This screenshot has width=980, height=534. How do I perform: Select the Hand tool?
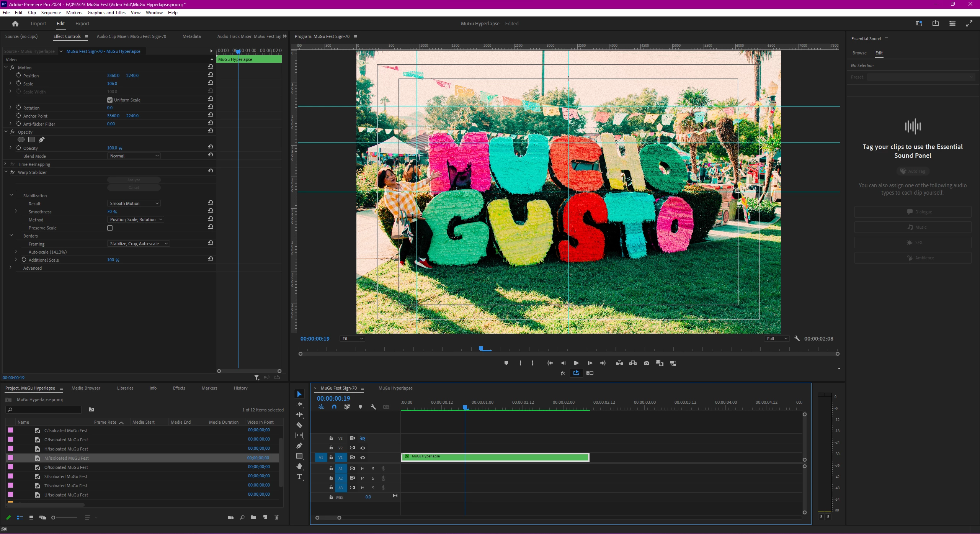click(299, 466)
